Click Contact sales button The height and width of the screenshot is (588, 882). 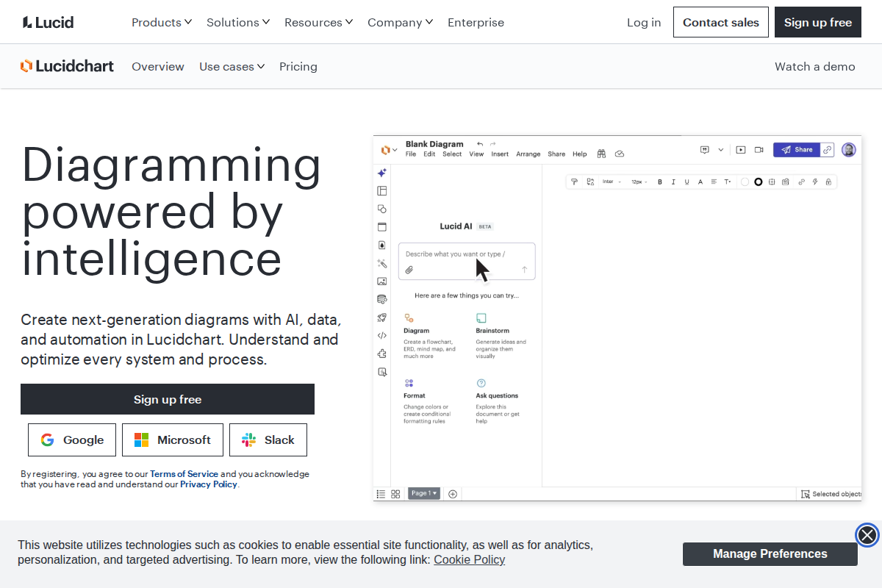coord(721,22)
